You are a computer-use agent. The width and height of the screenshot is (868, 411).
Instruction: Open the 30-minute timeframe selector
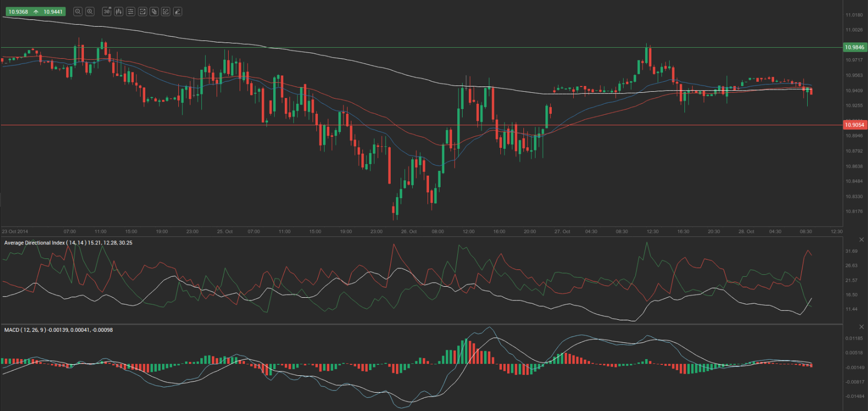click(106, 12)
